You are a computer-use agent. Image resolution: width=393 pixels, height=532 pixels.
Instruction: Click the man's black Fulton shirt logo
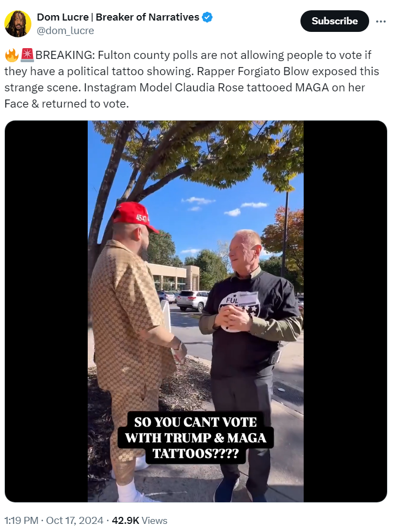239,310
